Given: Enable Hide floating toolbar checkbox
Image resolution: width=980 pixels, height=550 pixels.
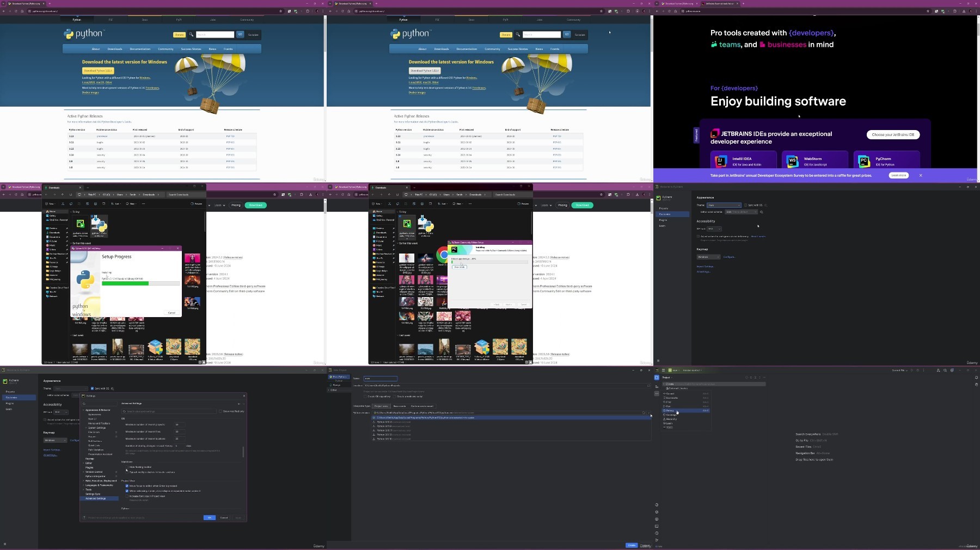Looking at the screenshot, I should point(127,467).
